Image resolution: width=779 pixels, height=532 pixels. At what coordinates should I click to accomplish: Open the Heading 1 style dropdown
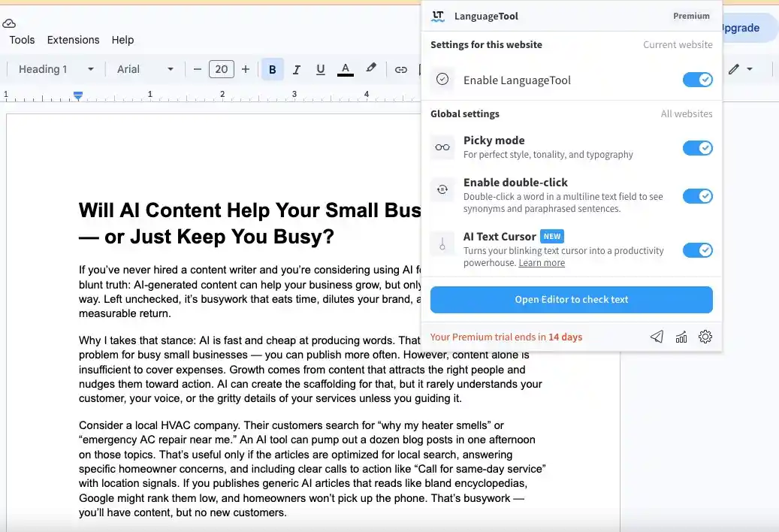[56, 70]
